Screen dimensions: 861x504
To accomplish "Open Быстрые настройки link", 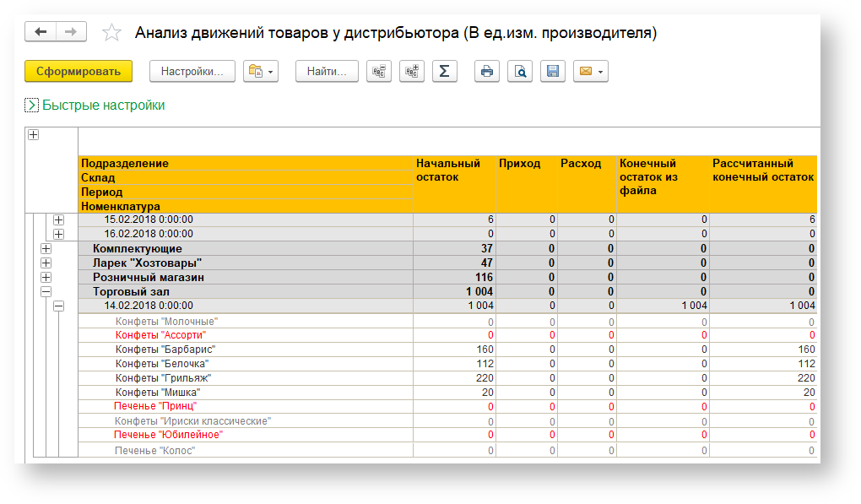I will [104, 105].
